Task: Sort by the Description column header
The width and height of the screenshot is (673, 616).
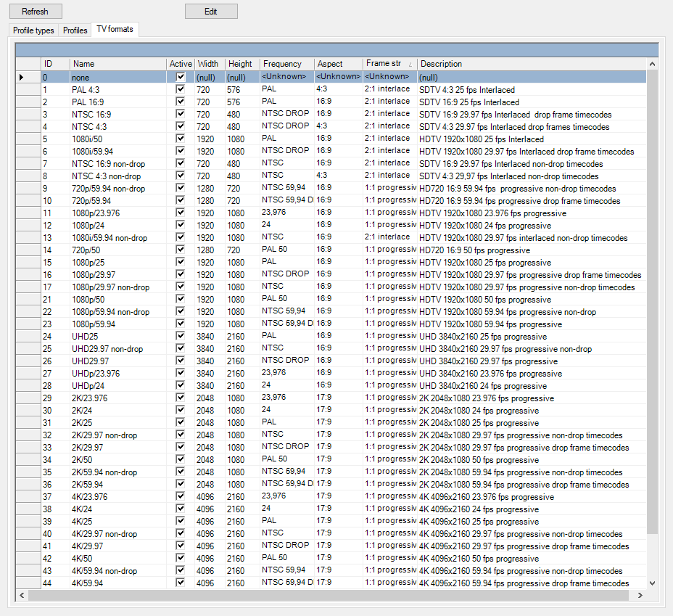Action: [x=532, y=64]
